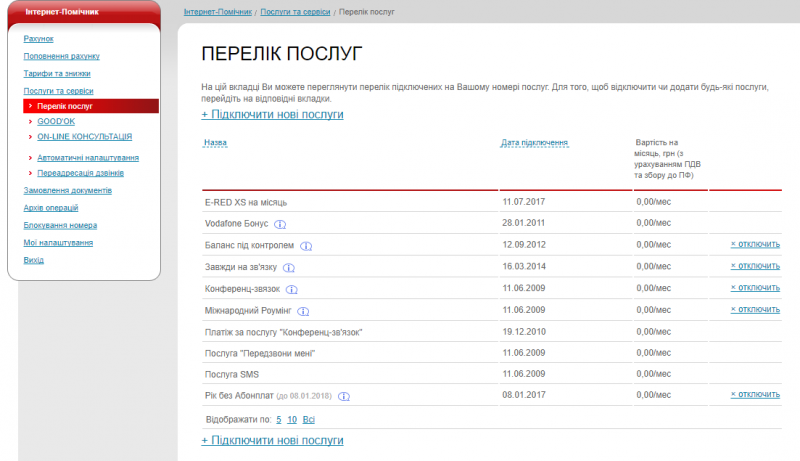Open info icon for Завжди на зв'язку
This screenshot has width=800, height=461.
click(288, 267)
